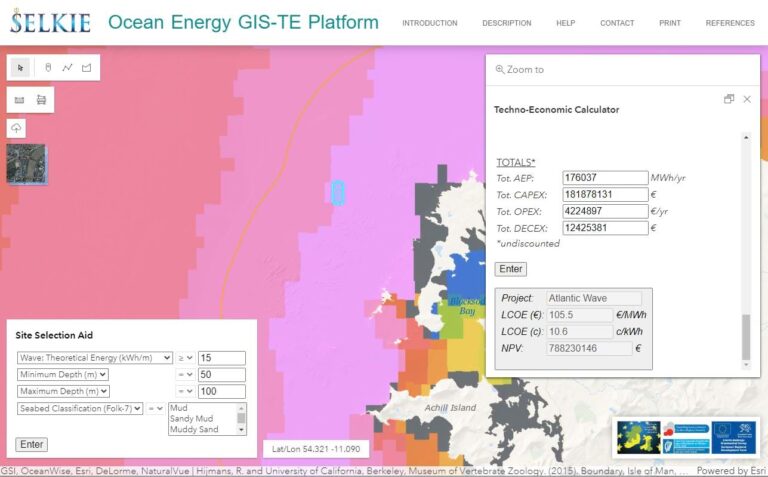Click the EU flag sponsor logo
Screen dimensions: 768x477
[733, 437]
